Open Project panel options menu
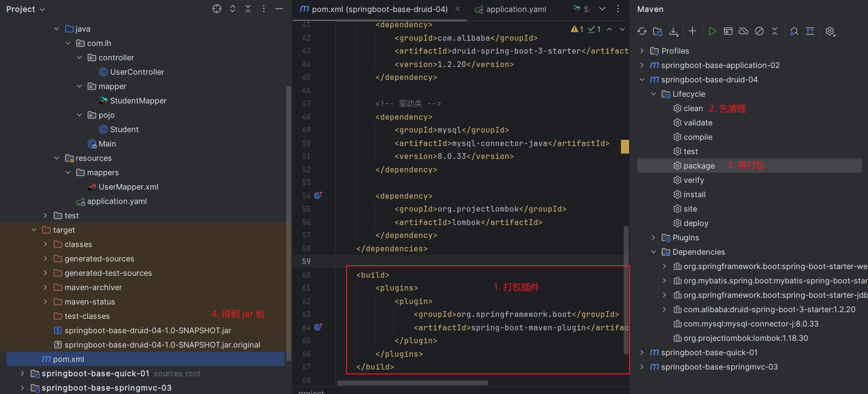This screenshot has height=394, width=868. [x=264, y=9]
